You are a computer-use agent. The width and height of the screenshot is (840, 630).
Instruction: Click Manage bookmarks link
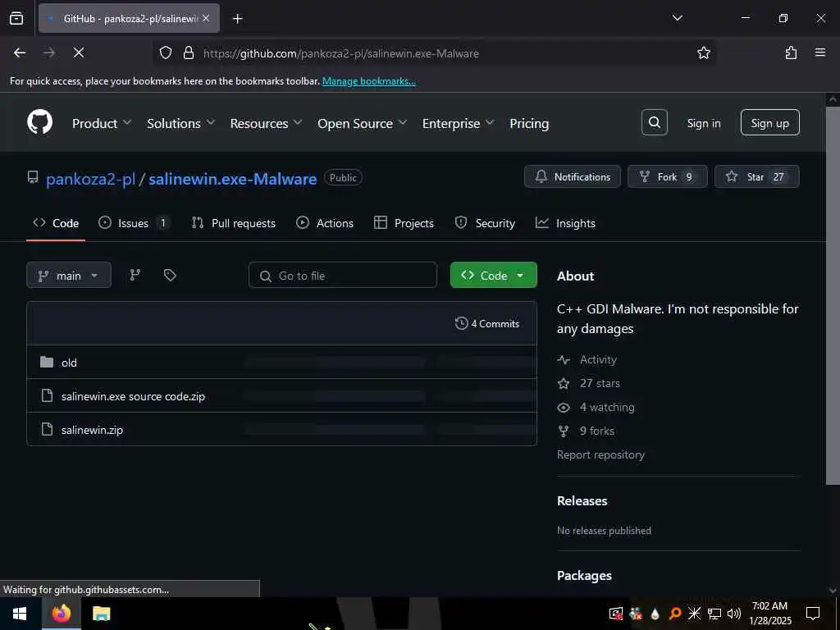tap(368, 81)
